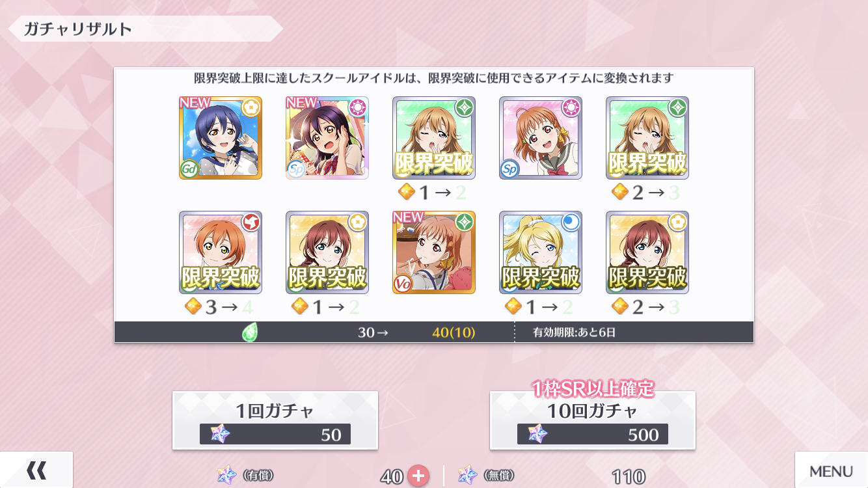868x488 pixels.
Task: Tap the Sp badge on second NEW card
Action: click(295, 169)
